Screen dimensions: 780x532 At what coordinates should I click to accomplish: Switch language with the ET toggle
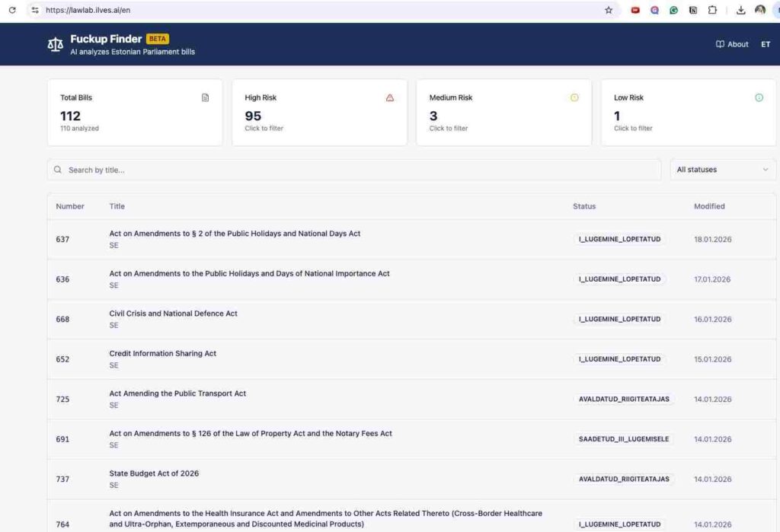(x=766, y=44)
